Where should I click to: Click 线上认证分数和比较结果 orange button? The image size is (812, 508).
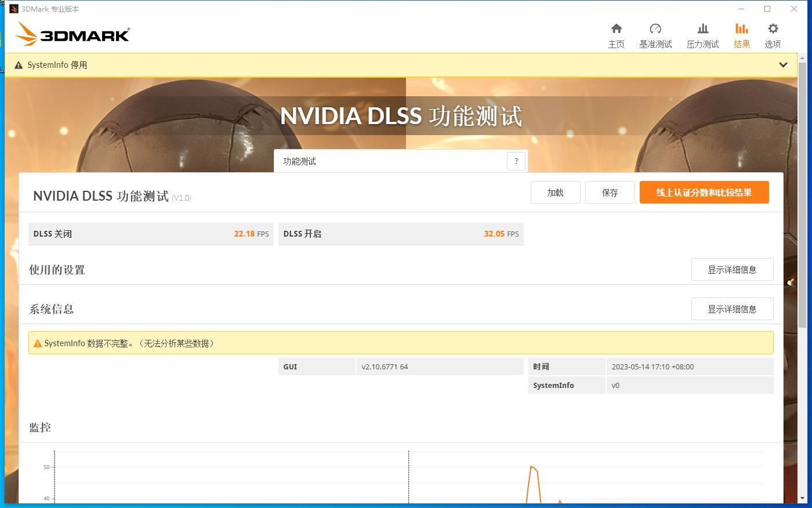click(704, 193)
